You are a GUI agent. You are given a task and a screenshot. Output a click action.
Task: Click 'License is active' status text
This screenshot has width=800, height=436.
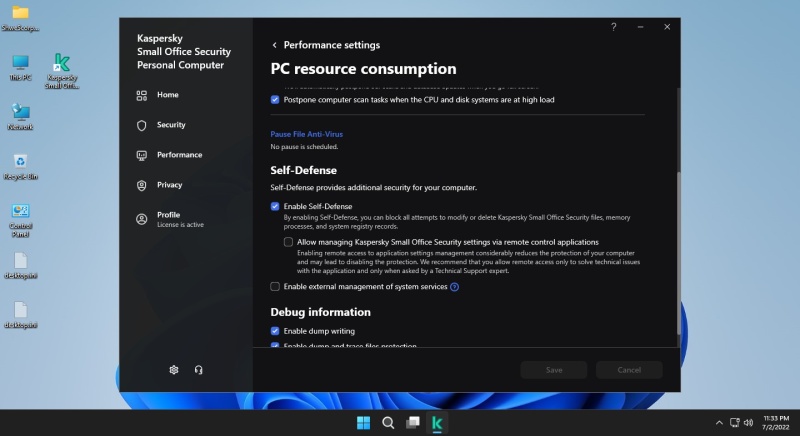pyautogui.click(x=180, y=225)
